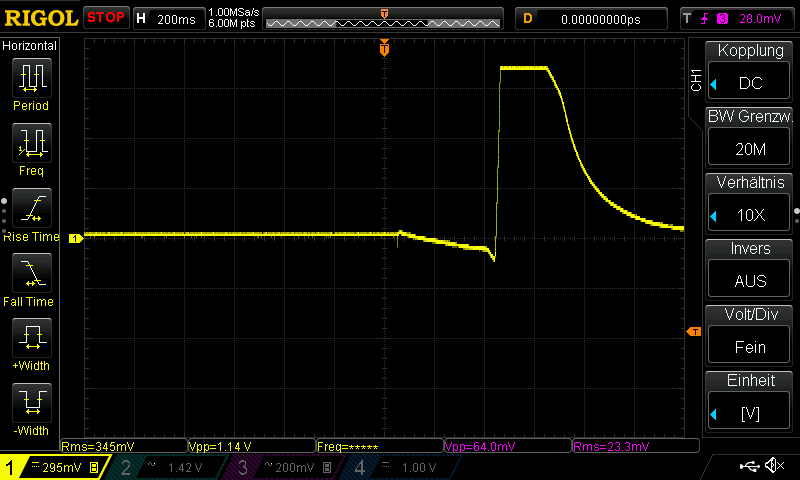Select the Rise Time measurement icon
Viewport: 800px width, 480px height.
[x=32, y=208]
